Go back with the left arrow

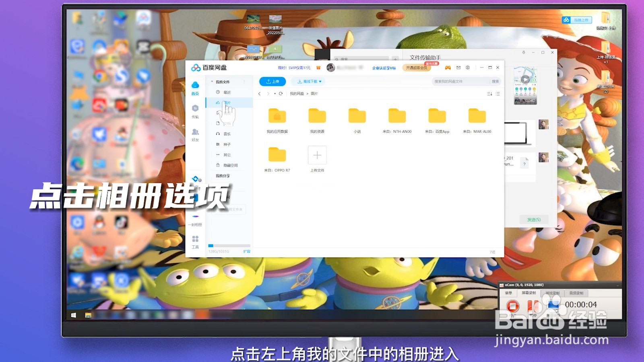click(260, 93)
